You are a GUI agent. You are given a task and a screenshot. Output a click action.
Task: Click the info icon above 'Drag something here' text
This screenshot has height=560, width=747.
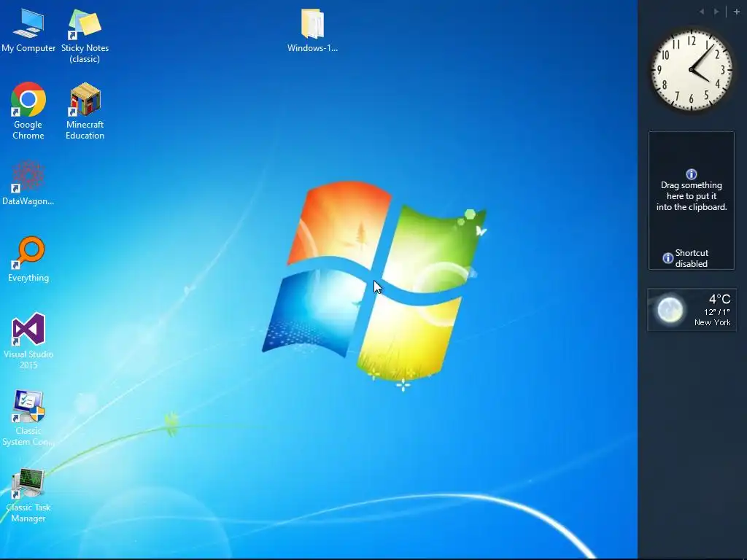click(692, 174)
